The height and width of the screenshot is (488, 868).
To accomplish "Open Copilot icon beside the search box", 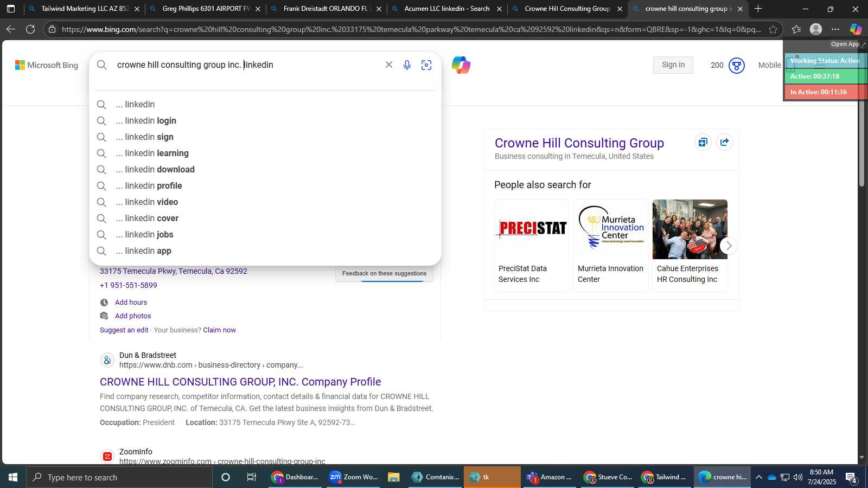I will tap(461, 65).
